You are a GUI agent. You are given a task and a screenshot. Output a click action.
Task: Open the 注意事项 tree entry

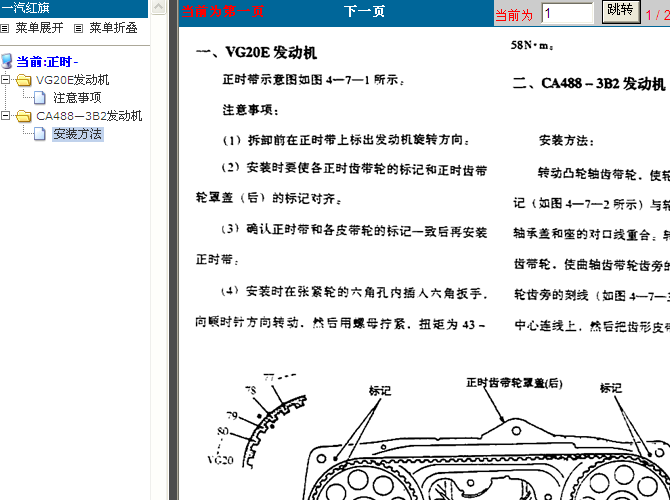coord(77,98)
